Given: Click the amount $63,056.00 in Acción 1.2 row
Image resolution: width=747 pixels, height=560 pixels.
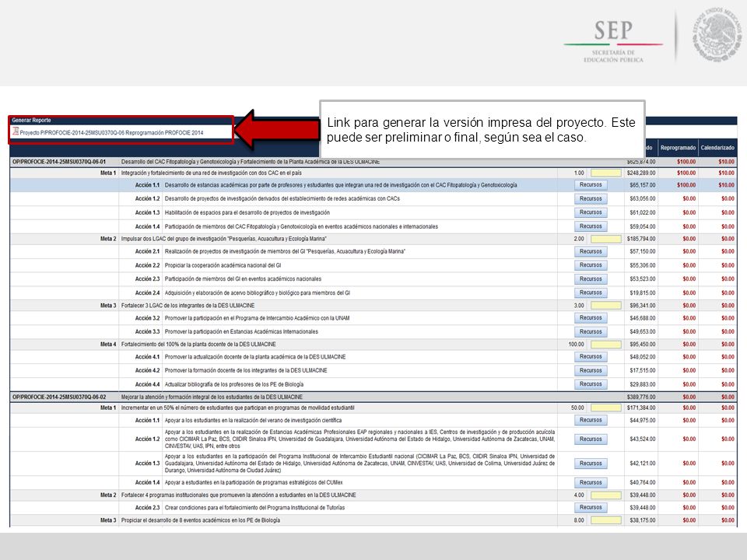Looking at the screenshot, I should point(642,198).
